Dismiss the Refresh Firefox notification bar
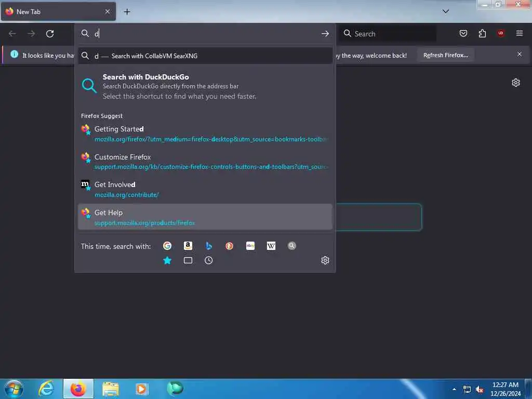Viewport: 532px width, 399px height. (520, 54)
